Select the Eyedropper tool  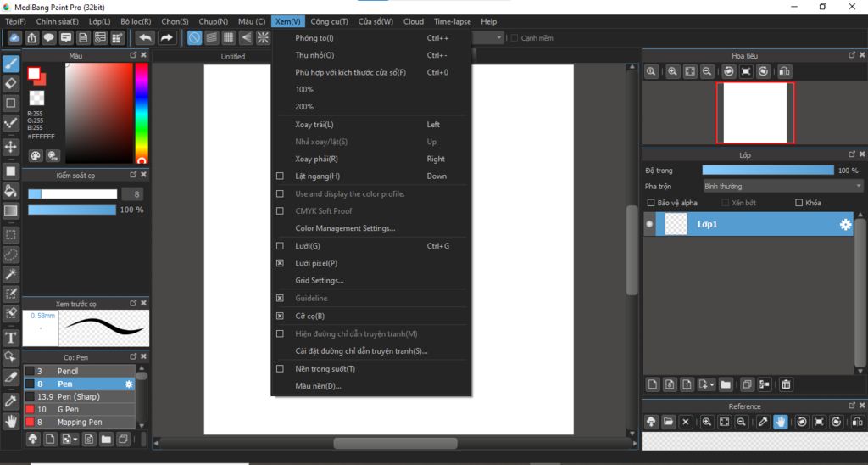(10, 401)
